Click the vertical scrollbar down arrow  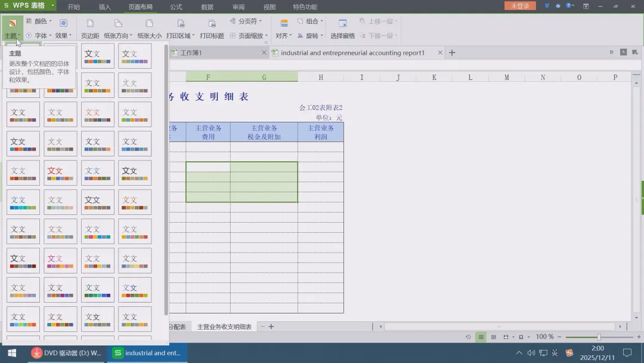tap(636, 318)
